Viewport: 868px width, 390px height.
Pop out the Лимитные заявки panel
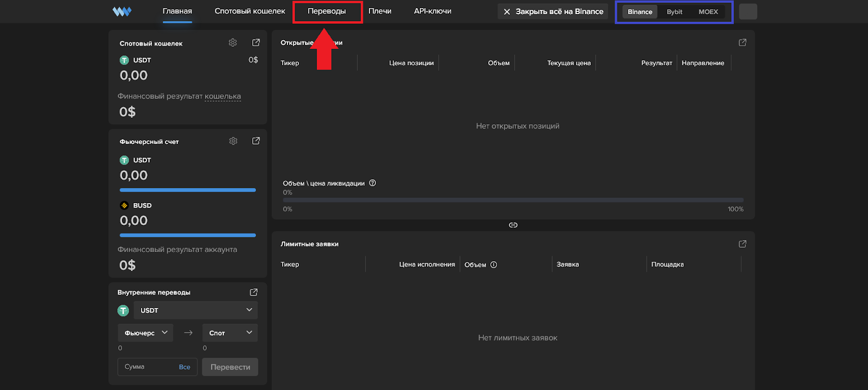point(743,244)
